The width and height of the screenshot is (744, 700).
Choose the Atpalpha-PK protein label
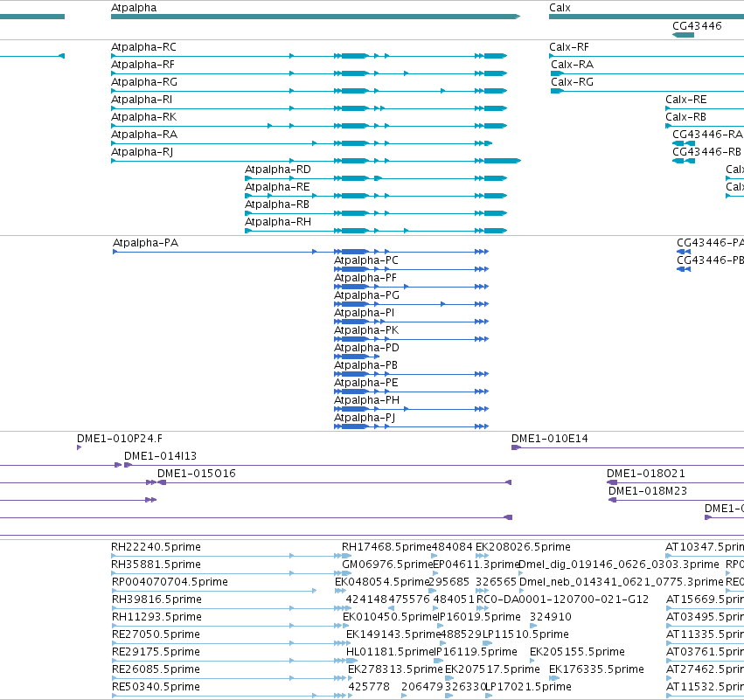tap(365, 330)
